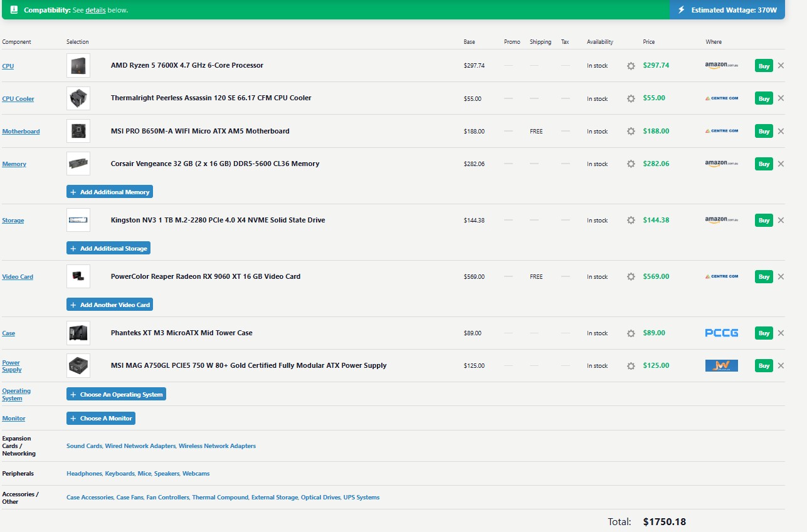Open the Power Supply component category link
This screenshot has width=807, height=532.
(x=12, y=366)
